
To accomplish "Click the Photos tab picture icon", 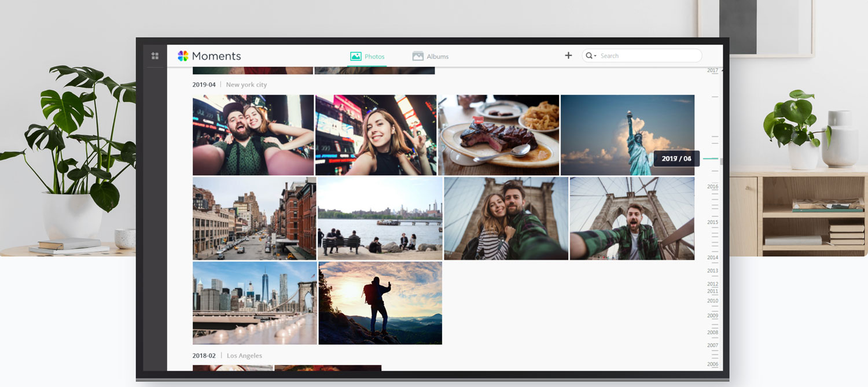I will tap(355, 56).
